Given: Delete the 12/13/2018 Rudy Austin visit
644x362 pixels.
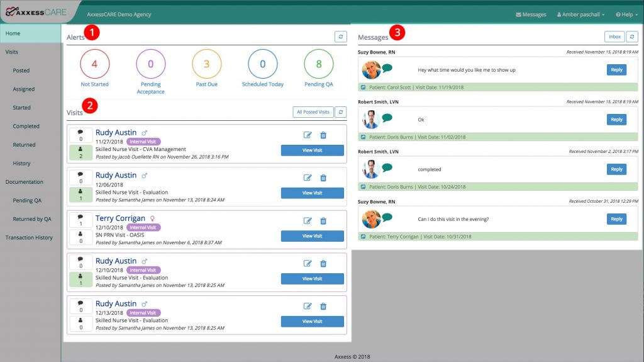Looking at the screenshot, I should [x=323, y=307].
